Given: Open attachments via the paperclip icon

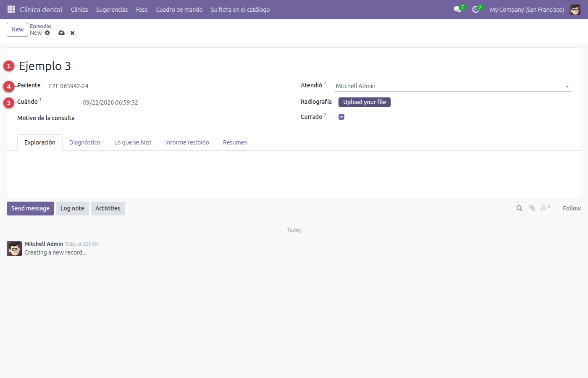Looking at the screenshot, I should (x=532, y=208).
